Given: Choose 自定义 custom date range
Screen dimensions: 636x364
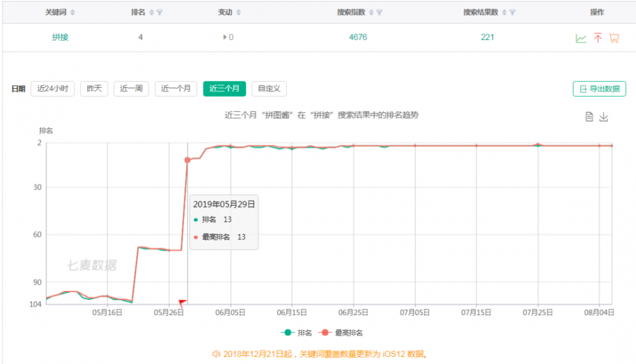Looking at the screenshot, I should pyautogui.click(x=269, y=89).
